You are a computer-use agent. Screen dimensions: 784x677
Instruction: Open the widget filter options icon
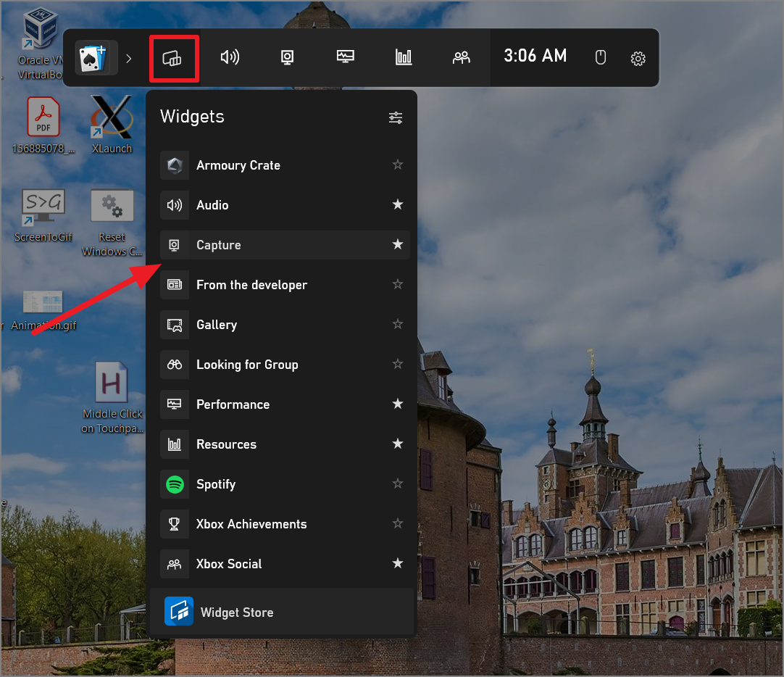395,117
